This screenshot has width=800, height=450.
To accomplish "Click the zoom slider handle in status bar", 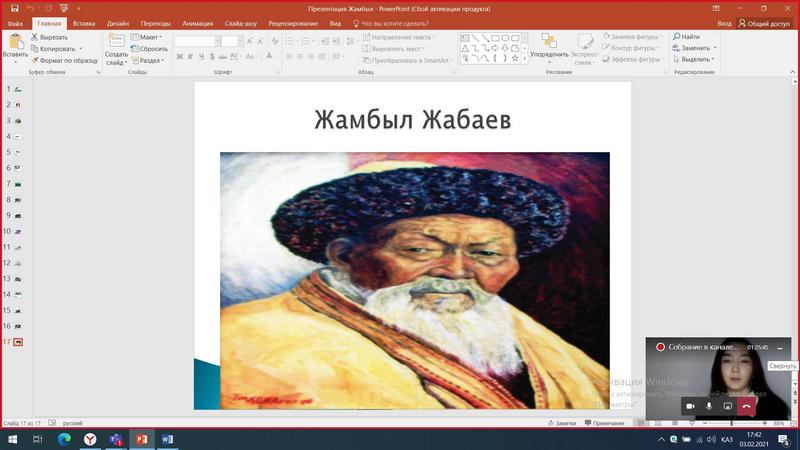I will pyautogui.click(x=732, y=423).
